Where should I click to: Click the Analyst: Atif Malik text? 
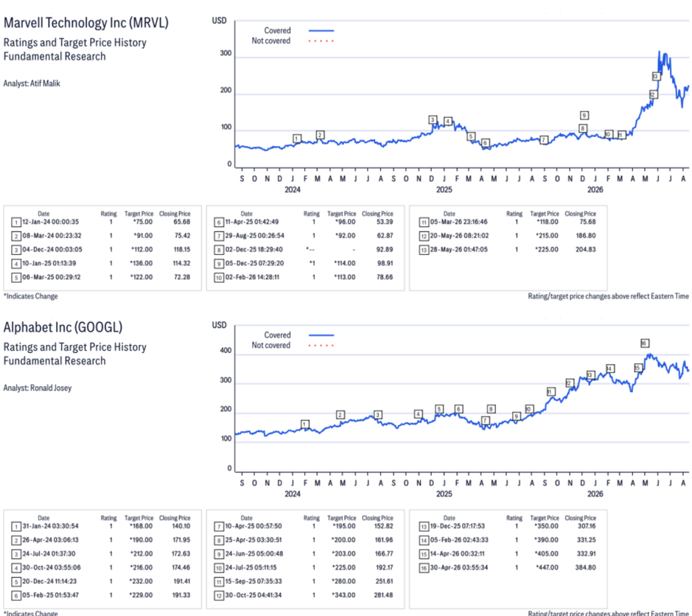tap(32, 83)
